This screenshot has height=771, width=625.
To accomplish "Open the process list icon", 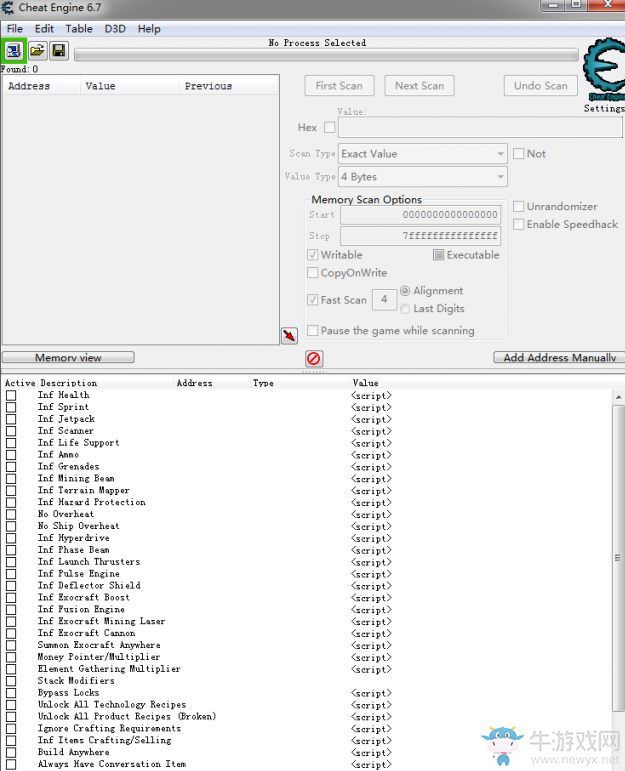I will (13, 50).
